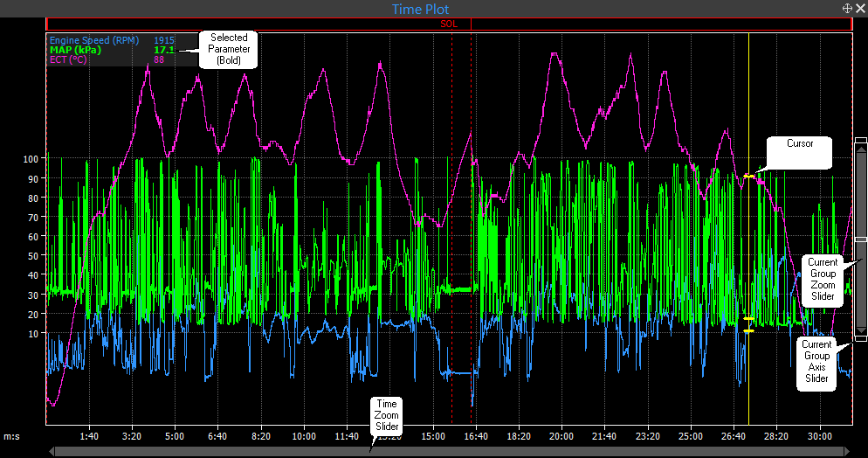Click the move/pan icon in the title bar
Image resolution: width=868 pixels, height=458 pixels.
point(847,9)
